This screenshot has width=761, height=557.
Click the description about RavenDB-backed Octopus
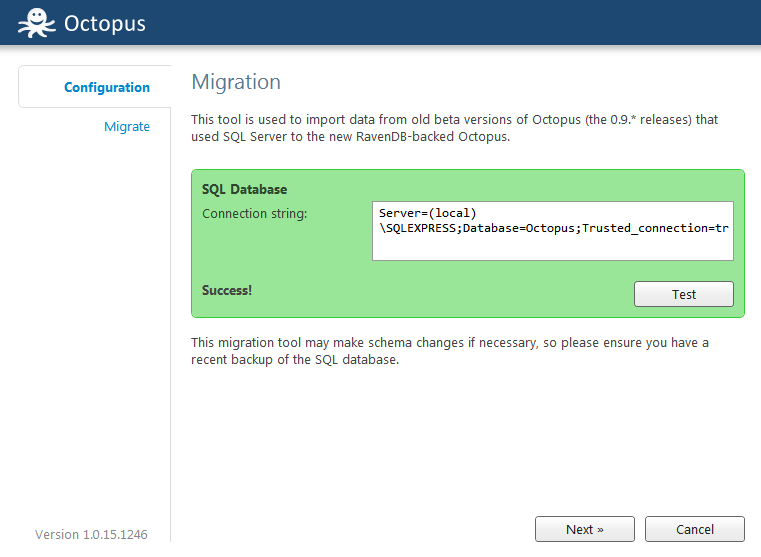tap(454, 128)
